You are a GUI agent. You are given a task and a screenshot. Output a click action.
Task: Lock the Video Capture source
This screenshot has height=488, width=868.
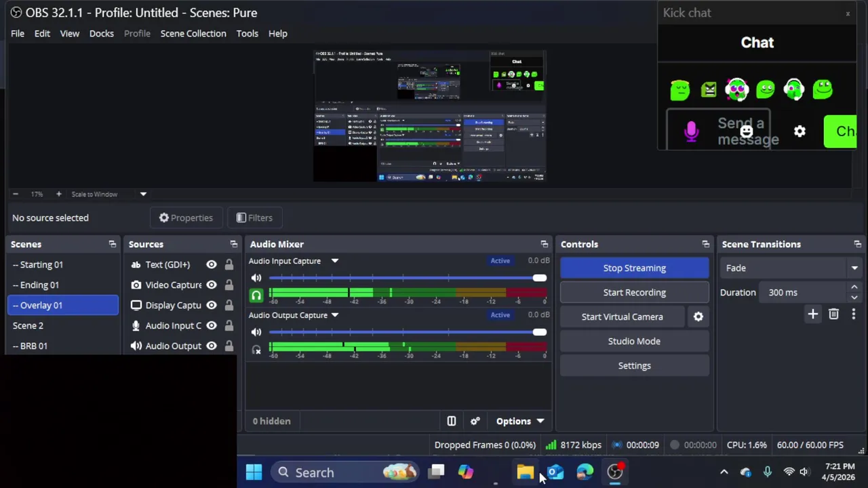(229, 285)
